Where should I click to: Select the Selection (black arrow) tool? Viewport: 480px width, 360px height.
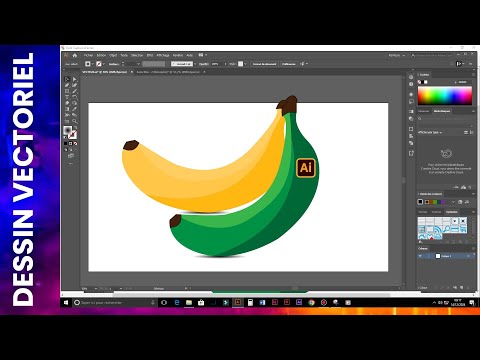(67, 79)
